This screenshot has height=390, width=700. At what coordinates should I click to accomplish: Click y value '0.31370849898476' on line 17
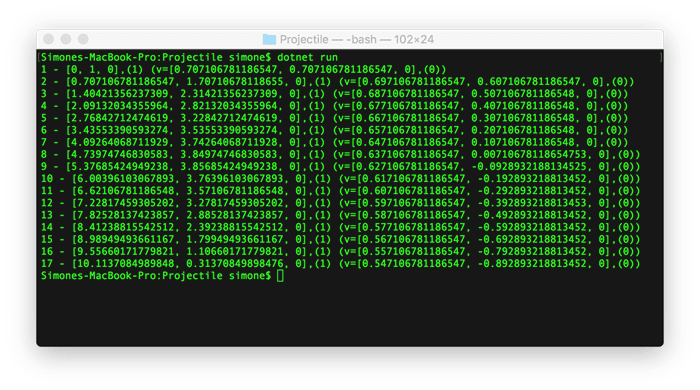click(234, 263)
